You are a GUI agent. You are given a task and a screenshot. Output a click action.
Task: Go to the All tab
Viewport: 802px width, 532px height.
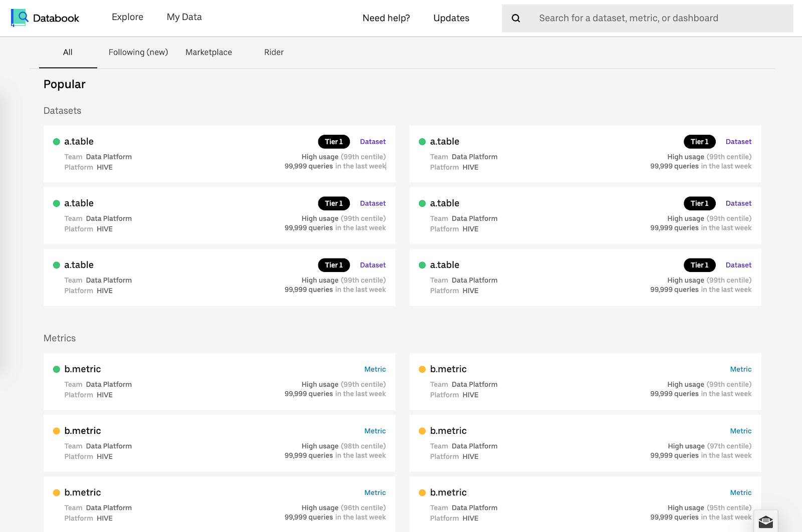(68, 52)
